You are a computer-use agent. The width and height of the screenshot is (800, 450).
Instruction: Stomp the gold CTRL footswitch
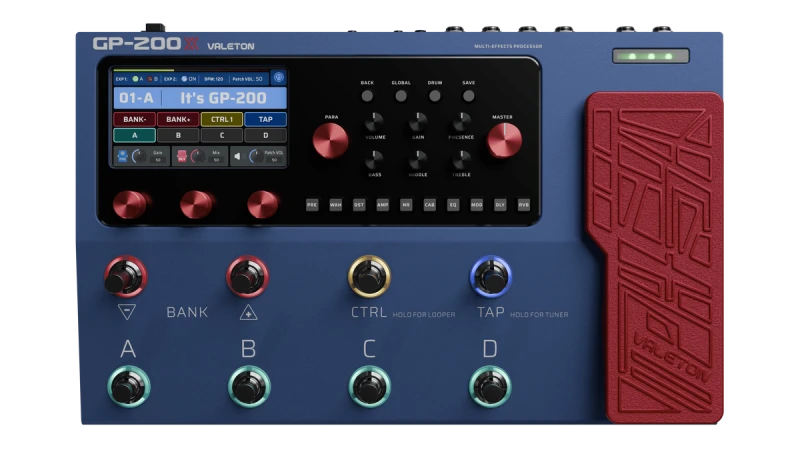369,277
